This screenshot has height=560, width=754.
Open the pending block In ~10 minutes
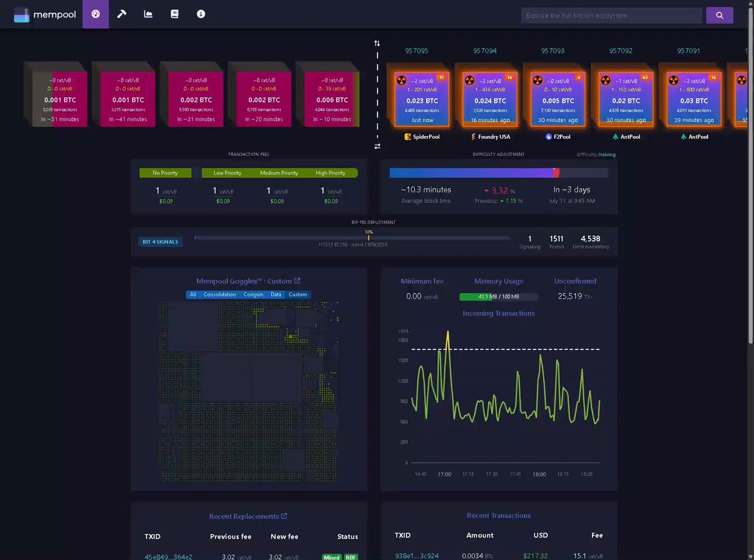tap(331, 99)
